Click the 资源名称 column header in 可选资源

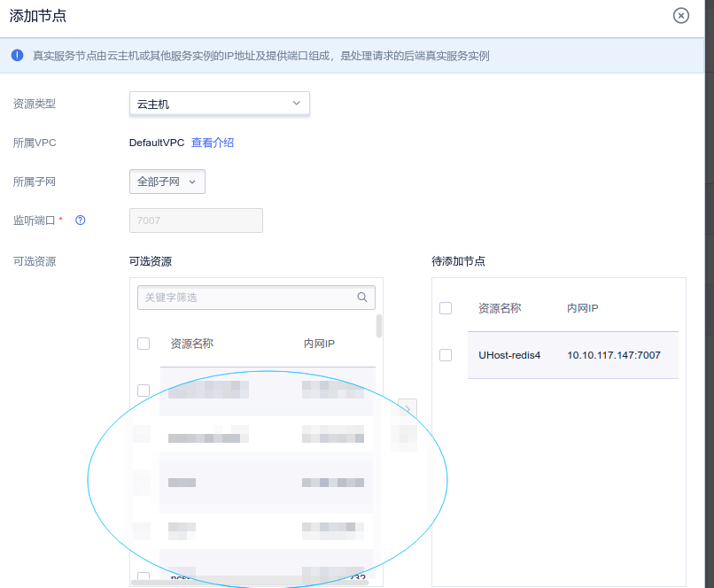tap(191, 344)
